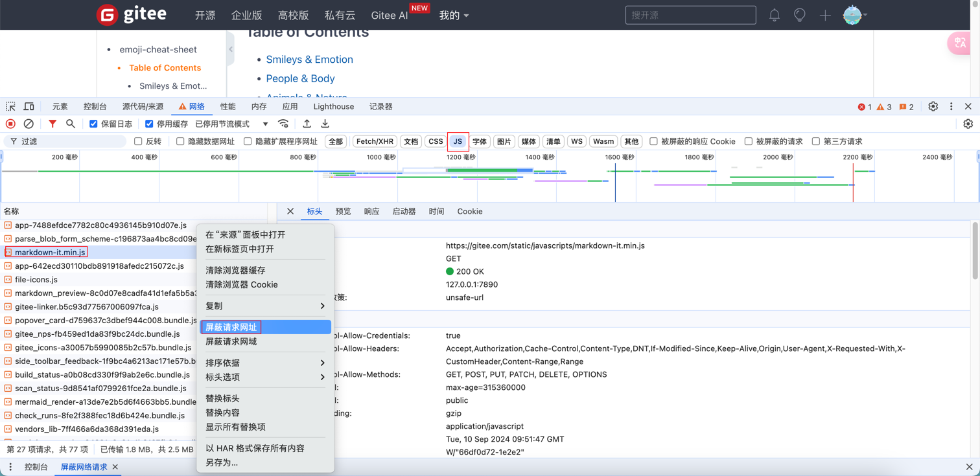Focus the 过滤 filter input field
The height and width of the screenshot is (476, 980).
[65, 141]
